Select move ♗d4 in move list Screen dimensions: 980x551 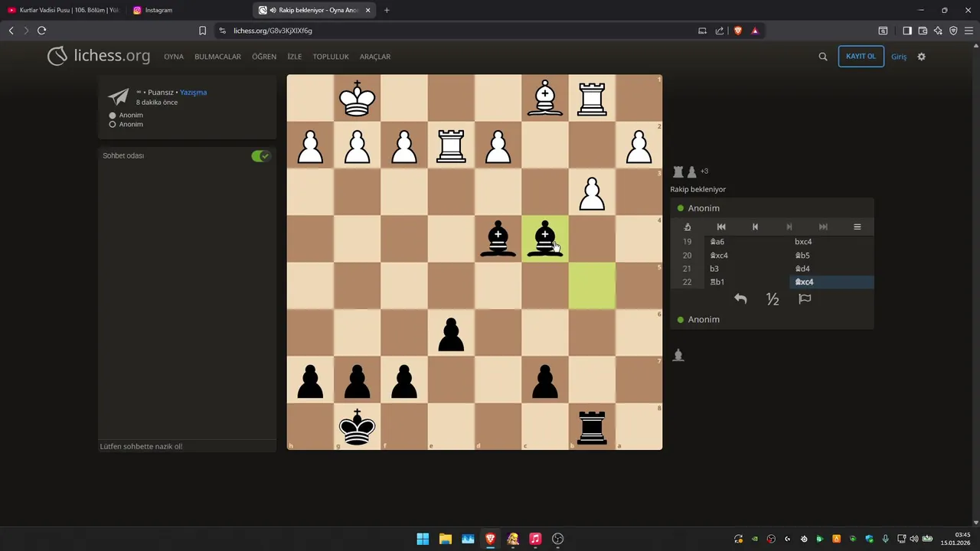pos(831,269)
